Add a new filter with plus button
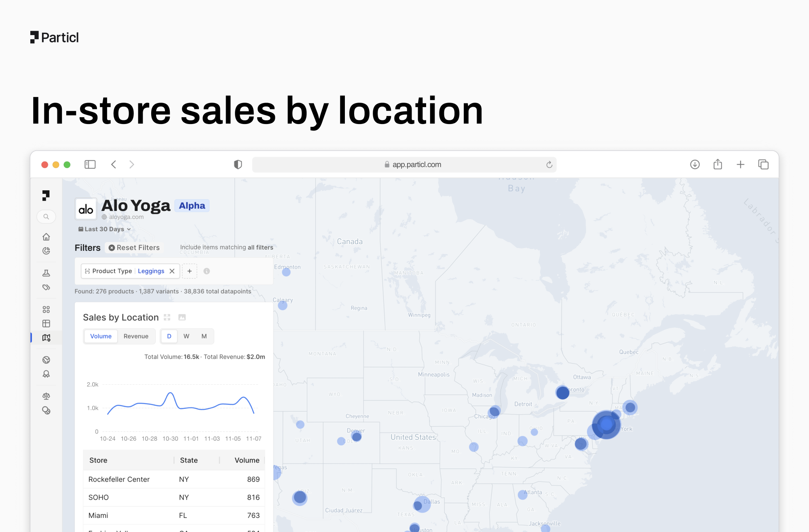The image size is (809, 532). click(189, 271)
